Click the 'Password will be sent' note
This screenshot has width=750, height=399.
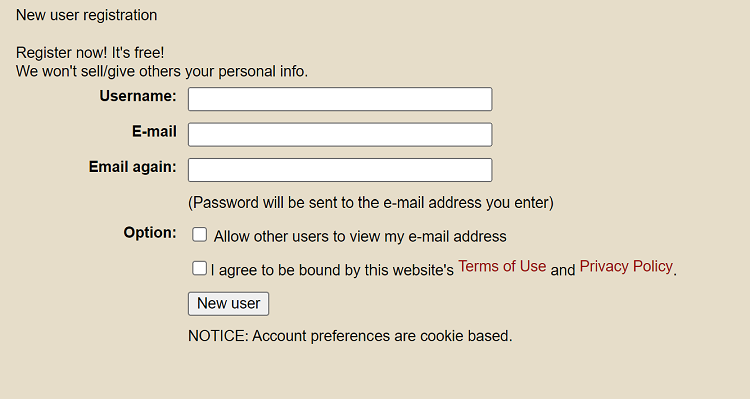(371, 203)
